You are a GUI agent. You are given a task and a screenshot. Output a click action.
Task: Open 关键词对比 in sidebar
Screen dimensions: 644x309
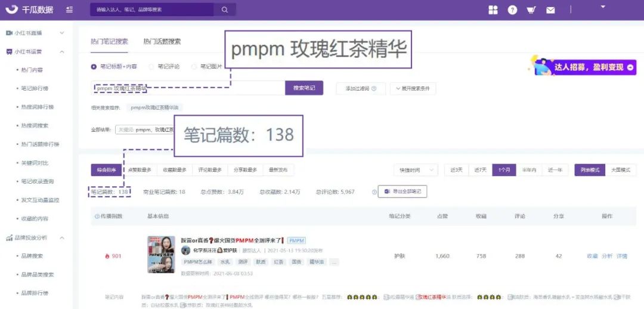(35, 163)
